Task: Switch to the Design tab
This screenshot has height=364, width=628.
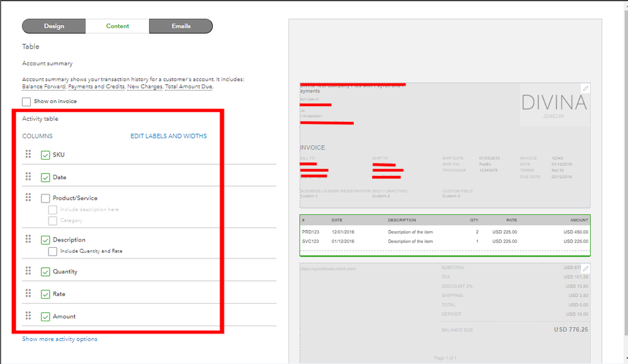Action: (54, 26)
